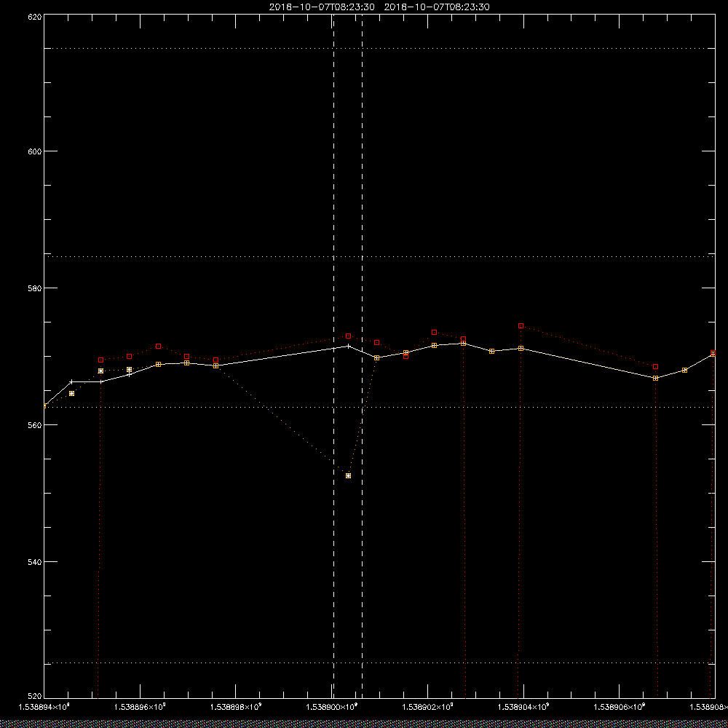The image size is (728, 728).
Task: Click the left dashed vertical line
Action: click(334, 355)
